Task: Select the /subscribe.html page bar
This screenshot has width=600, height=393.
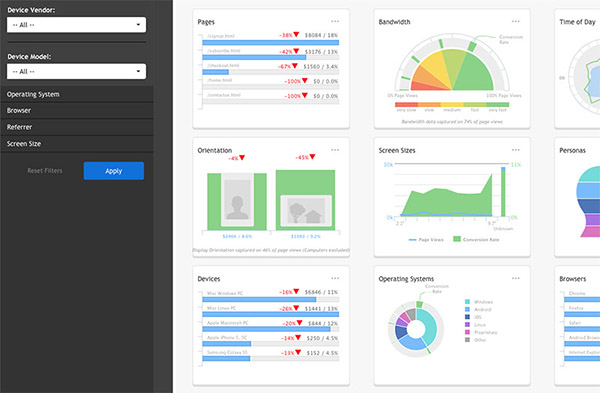Action: 254,57
